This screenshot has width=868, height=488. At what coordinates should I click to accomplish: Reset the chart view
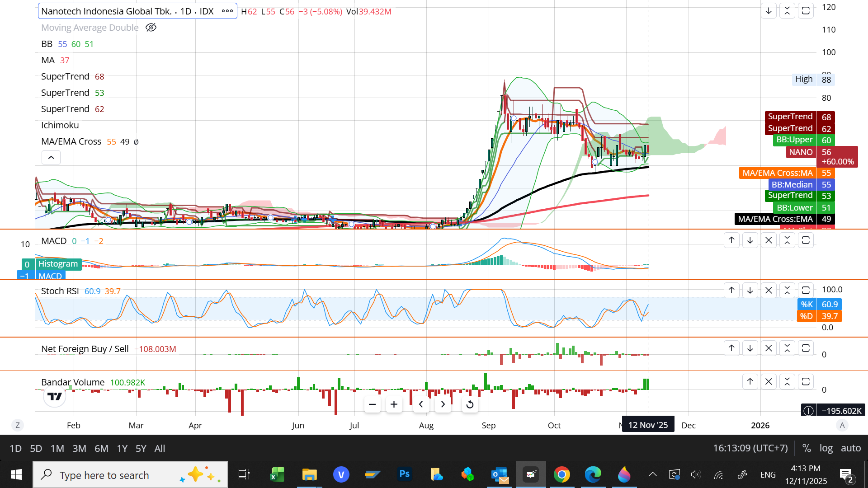[x=470, y=404]
